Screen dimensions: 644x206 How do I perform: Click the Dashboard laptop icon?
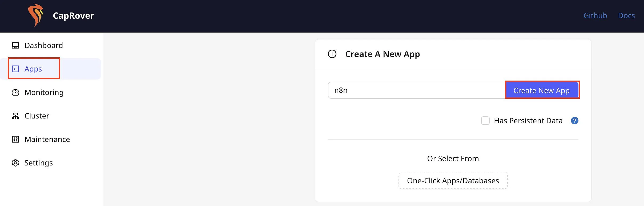pyautogui.click(x=15, y=45)
